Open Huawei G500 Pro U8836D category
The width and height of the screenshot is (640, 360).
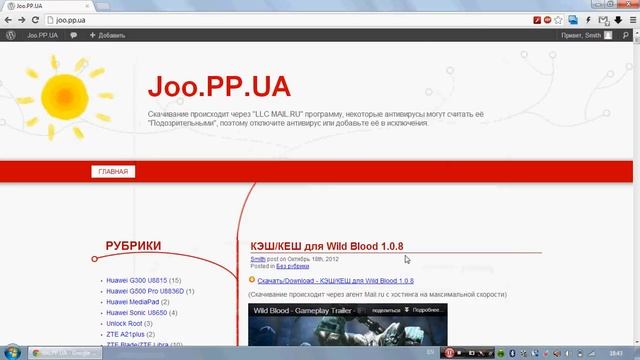[145, 291]
